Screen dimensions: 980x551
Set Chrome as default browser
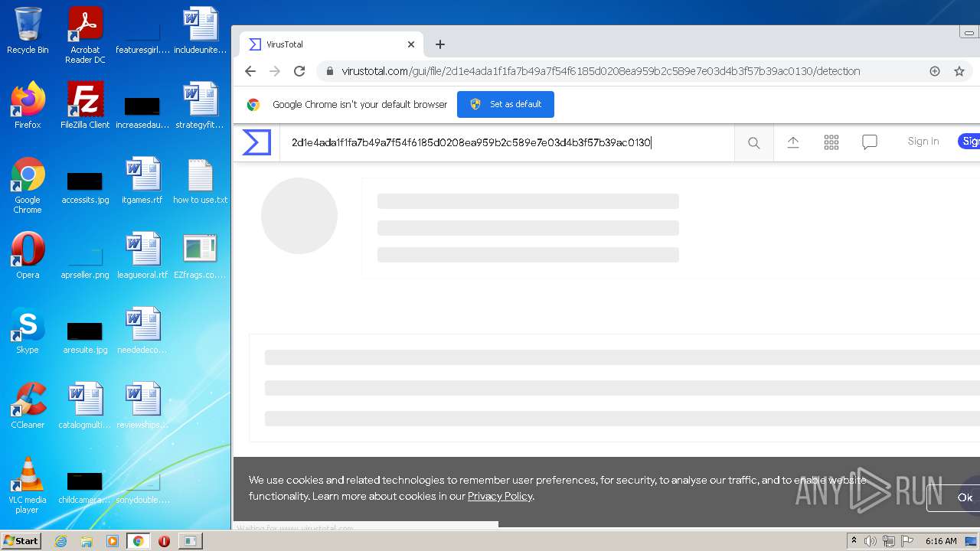tap(505, 104)
